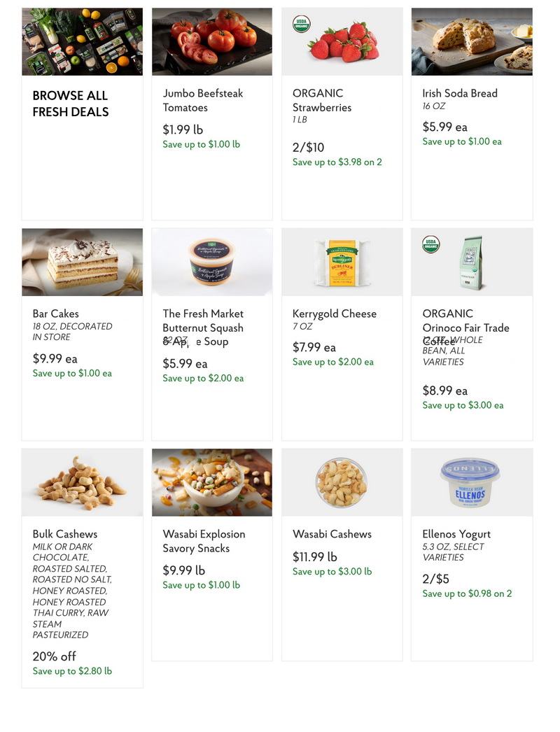Open the Browse All Fresh Deals tile

pos(82,113)
